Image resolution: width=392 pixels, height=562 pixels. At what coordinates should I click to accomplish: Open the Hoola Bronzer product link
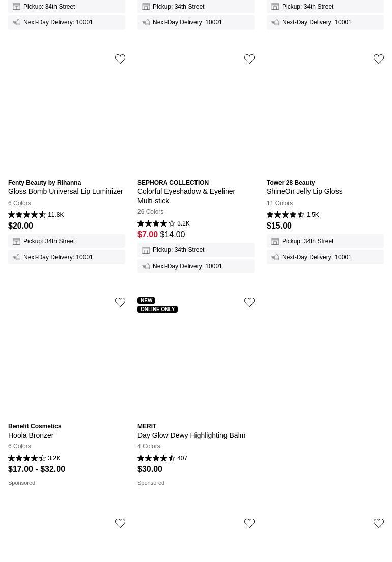pos(31,435)
